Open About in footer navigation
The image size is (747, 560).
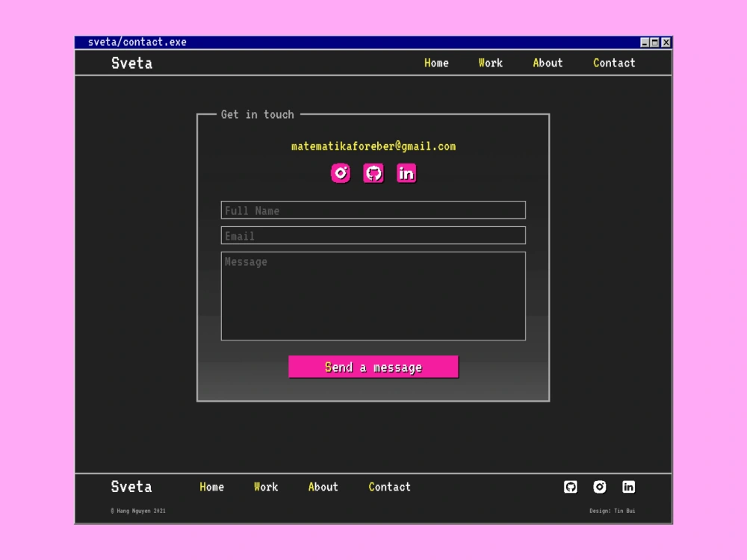(323, 487)
